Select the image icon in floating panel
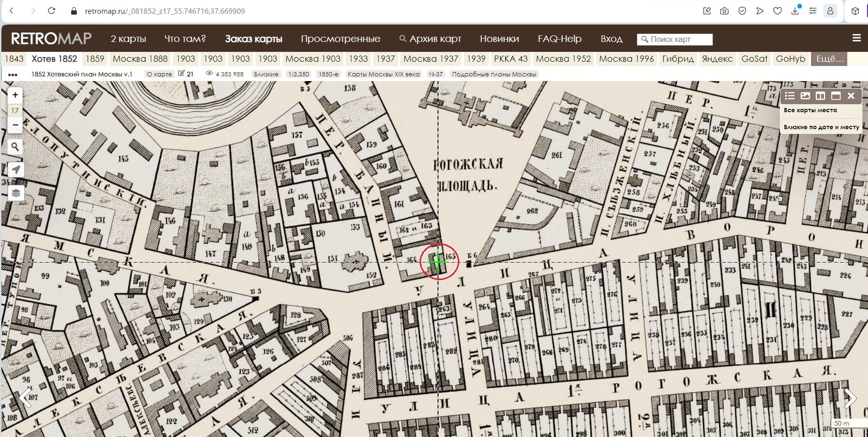The width and height of the screenshot is (868, 437). pyautogui.click(x=805, y=96)
